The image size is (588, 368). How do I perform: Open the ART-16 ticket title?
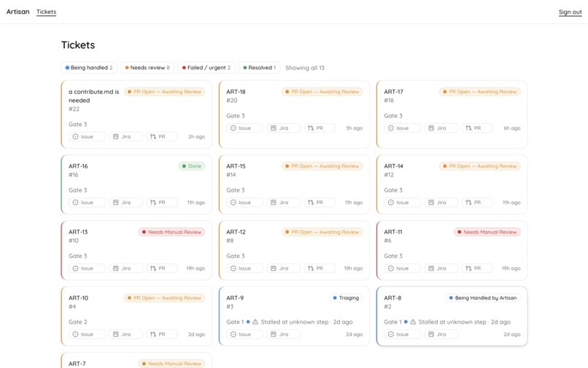78,166
